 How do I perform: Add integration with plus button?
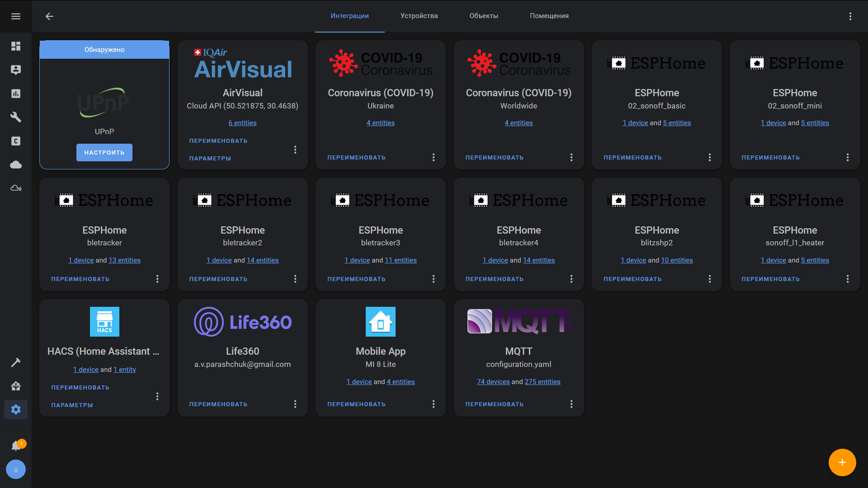point(842,462)
